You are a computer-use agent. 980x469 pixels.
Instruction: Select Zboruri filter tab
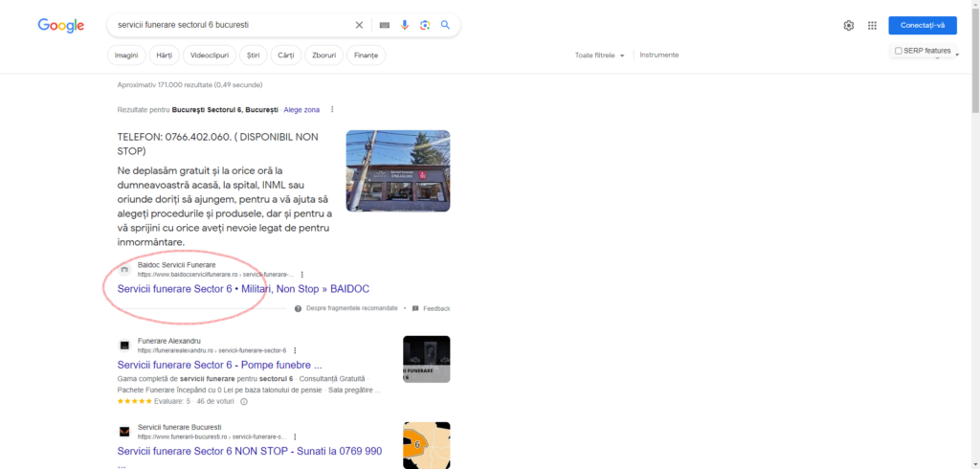coord(324,55)
